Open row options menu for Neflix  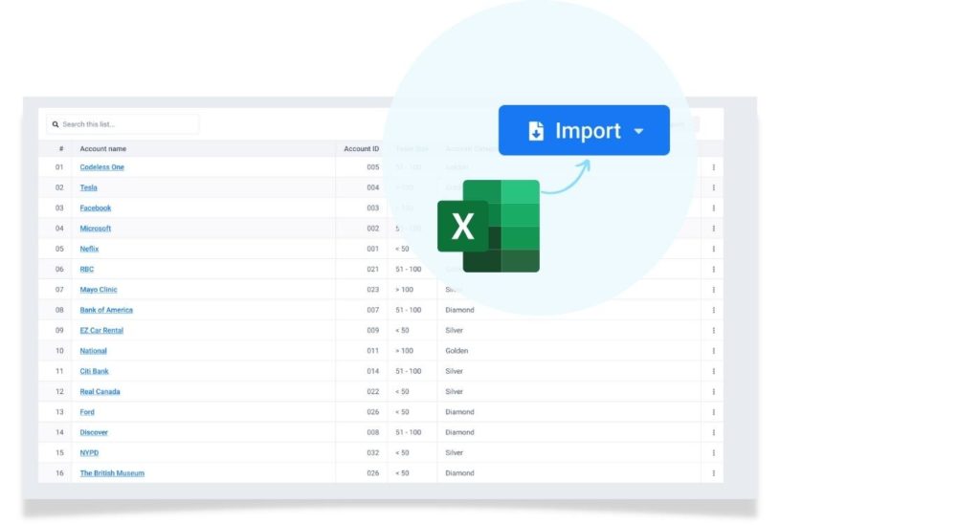[x=713, y=249]
